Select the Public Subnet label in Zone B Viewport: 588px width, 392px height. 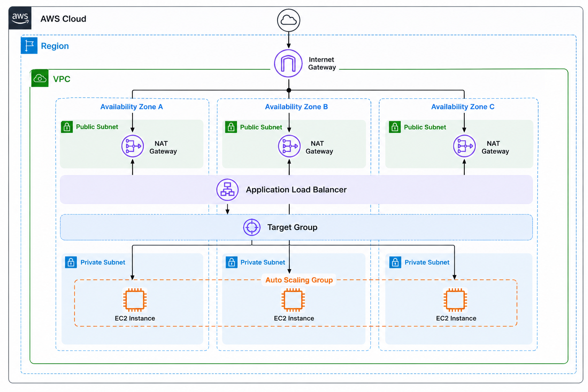[x=261, y=127]
